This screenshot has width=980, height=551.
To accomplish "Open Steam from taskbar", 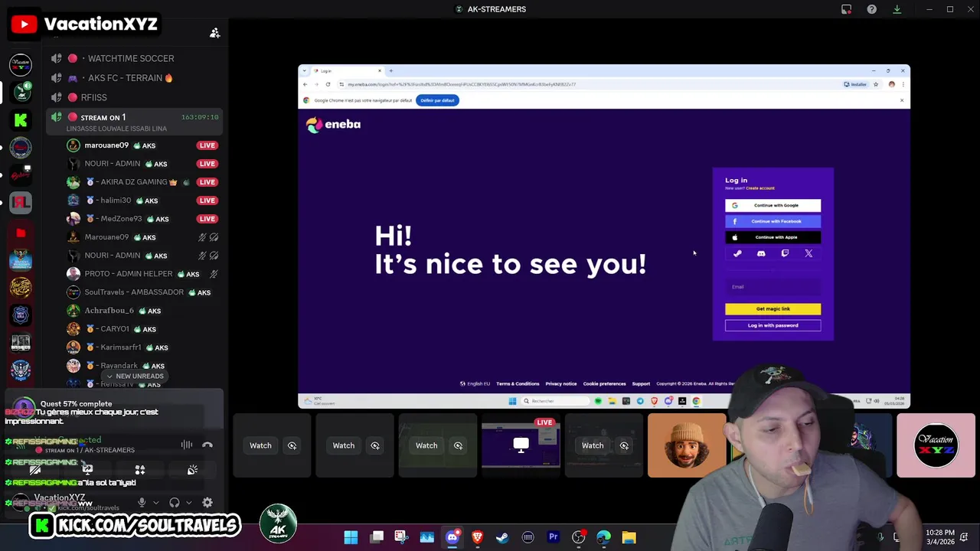I will click(x=502, y=537).
